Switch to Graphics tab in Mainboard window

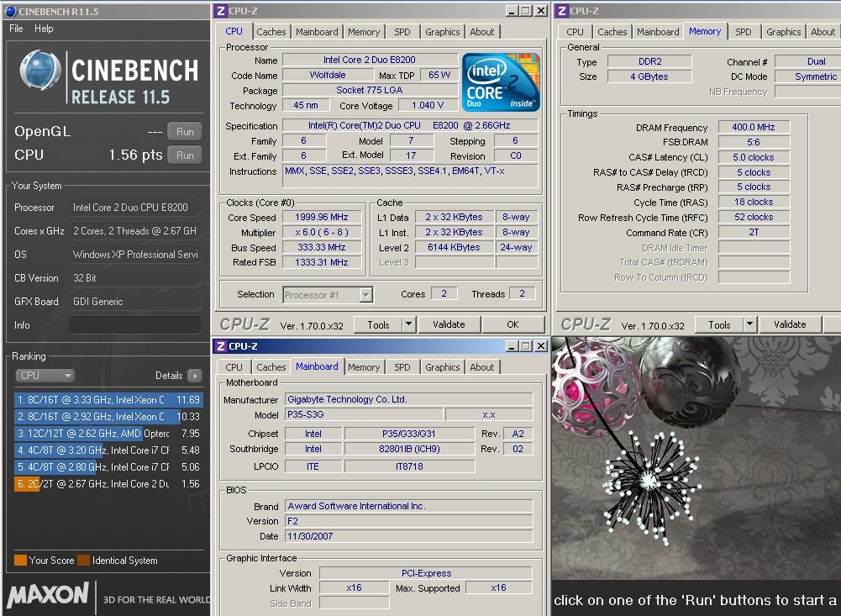click(443, 367)
